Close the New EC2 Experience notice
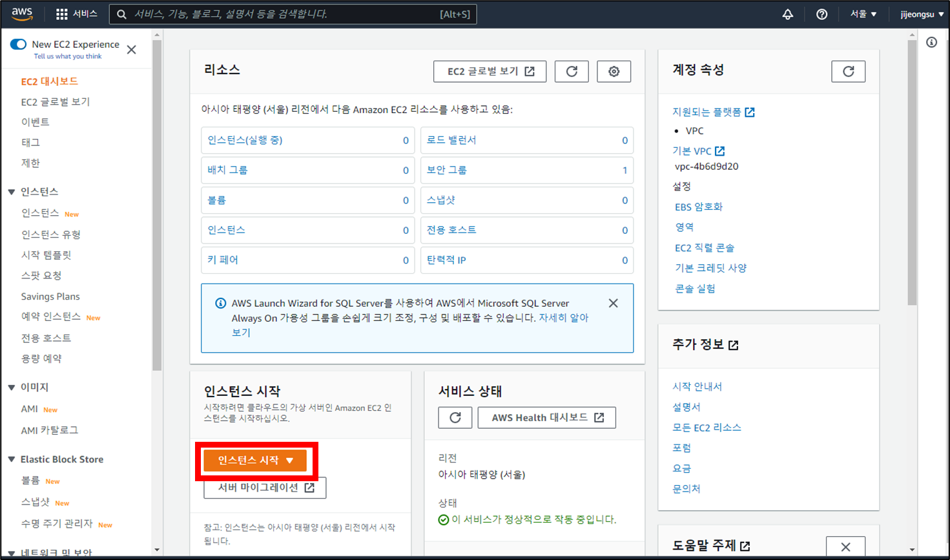 (132, 50)
